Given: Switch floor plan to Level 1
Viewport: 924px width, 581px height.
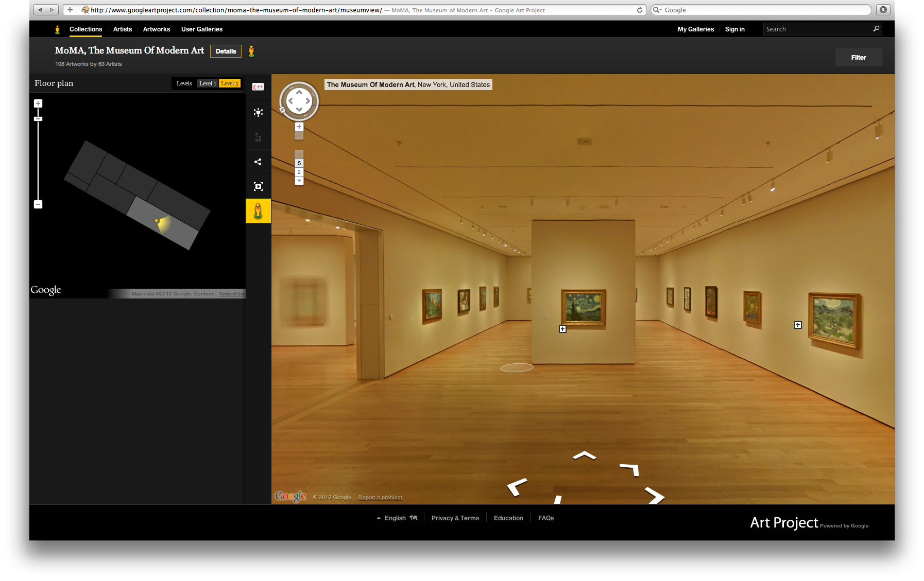Looking at the screenshot, I should coord(207,83).
